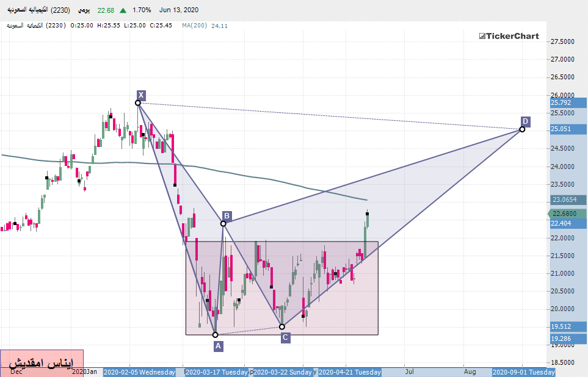The image size is (588, 377).
Task: Select the C point label marker
Action: pyautogui.click(x=286, y=337)
